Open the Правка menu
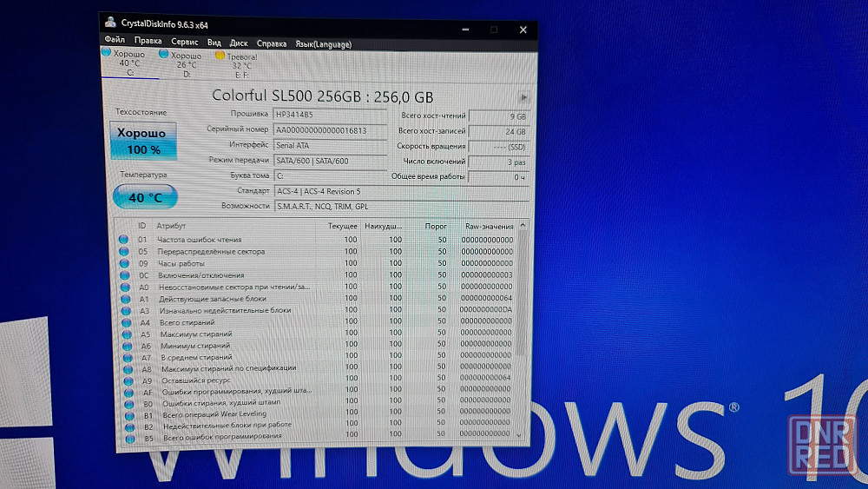 point(148,41)
